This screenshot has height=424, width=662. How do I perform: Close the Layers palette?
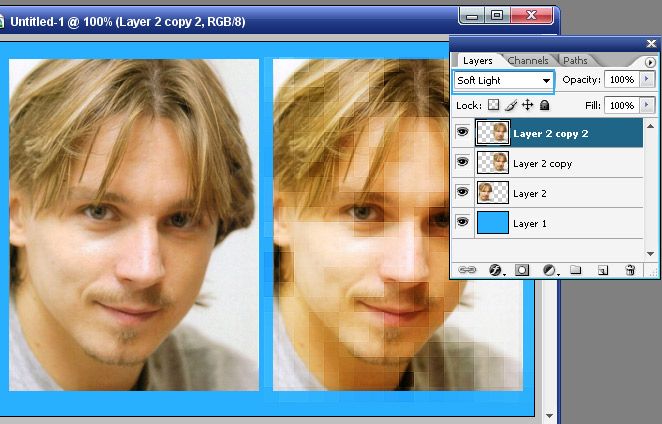point(651,43)
